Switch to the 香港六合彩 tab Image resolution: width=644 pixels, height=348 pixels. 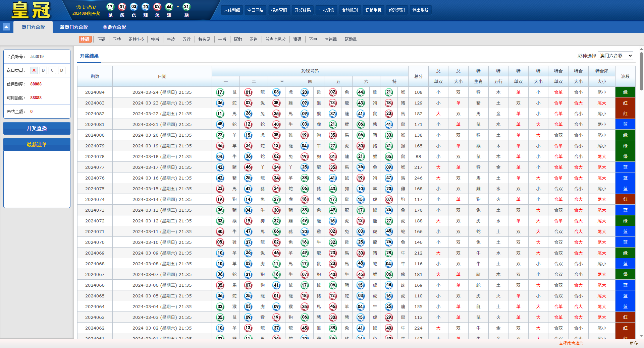click(114, 27)
